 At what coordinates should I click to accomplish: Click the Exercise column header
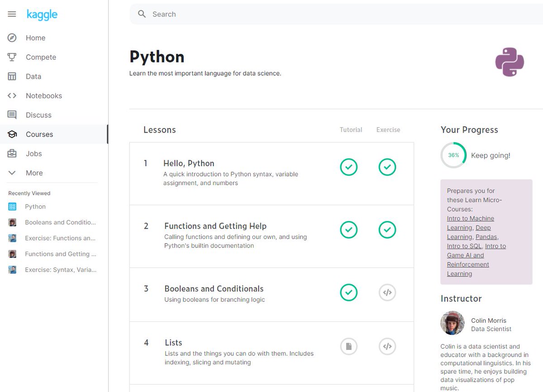(388, 129)
